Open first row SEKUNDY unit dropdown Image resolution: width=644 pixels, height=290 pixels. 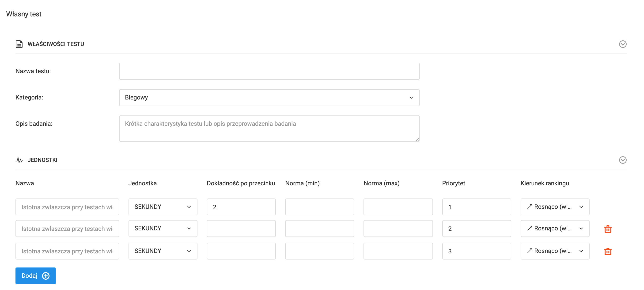pos(163,207)
